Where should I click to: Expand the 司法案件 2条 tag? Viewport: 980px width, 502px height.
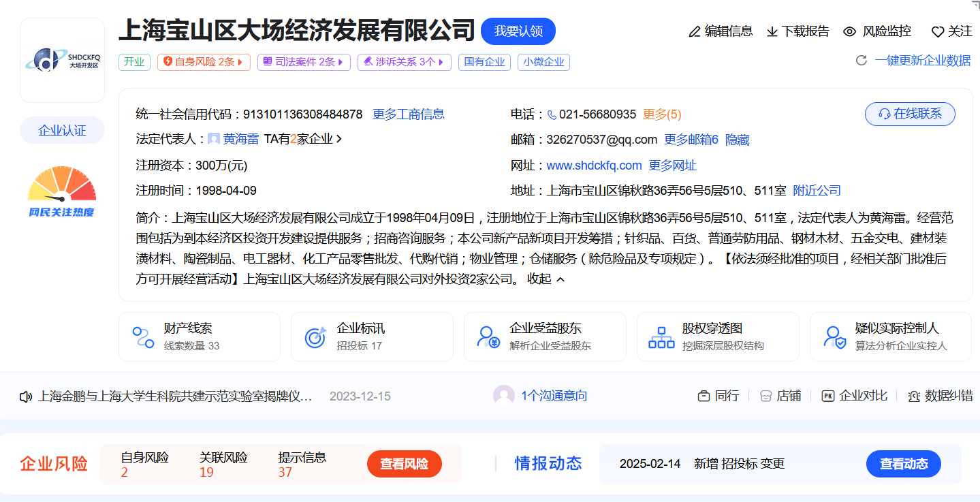(304, 62)
